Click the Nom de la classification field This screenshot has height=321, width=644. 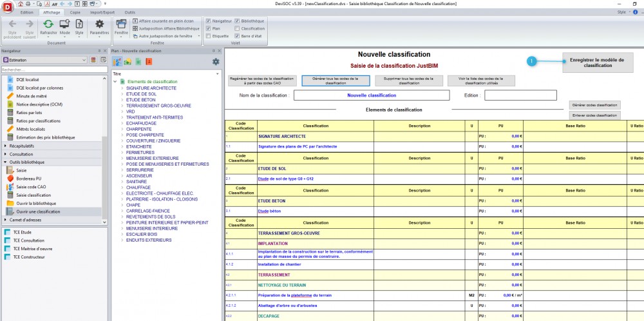point(372,95)
